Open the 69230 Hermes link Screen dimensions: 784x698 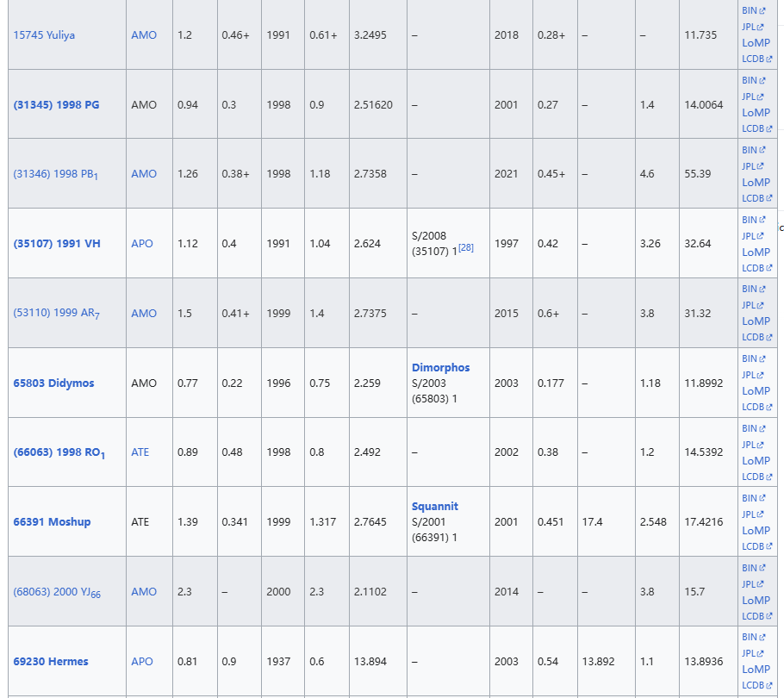click(x=50, y=662)
